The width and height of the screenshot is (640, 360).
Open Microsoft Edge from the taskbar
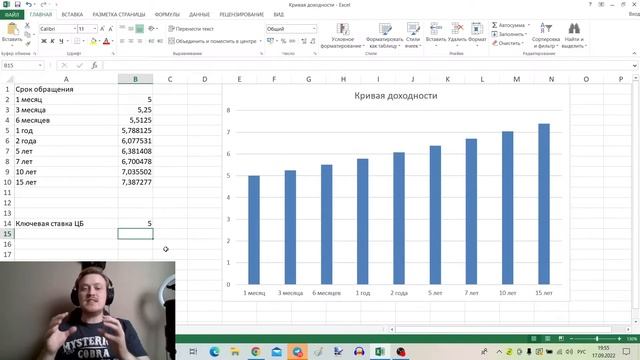pyautogui.click(x=214, y=351)
